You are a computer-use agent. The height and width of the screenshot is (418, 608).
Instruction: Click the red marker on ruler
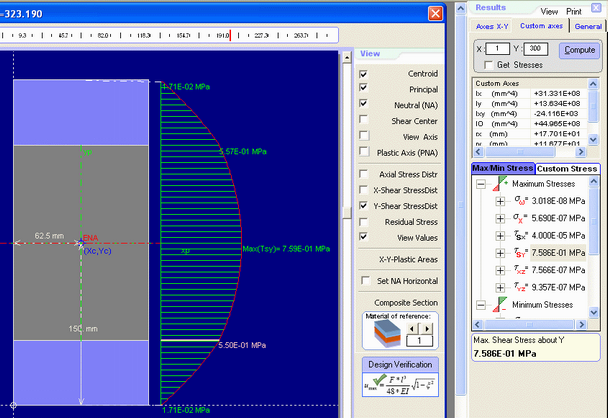coord(230,35)
